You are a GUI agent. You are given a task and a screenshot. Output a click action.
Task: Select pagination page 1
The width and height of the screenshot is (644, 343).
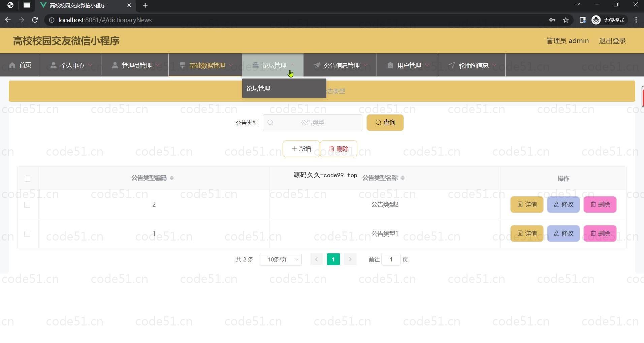click(333, 259)
